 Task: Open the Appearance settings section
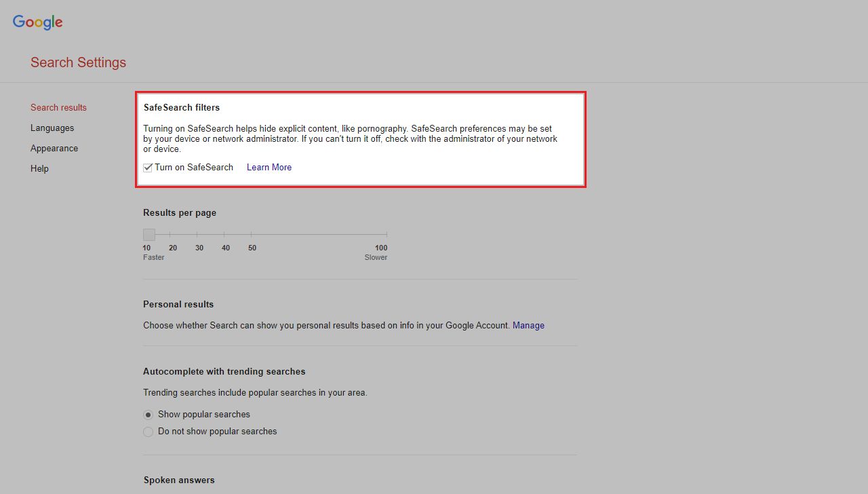54,148
